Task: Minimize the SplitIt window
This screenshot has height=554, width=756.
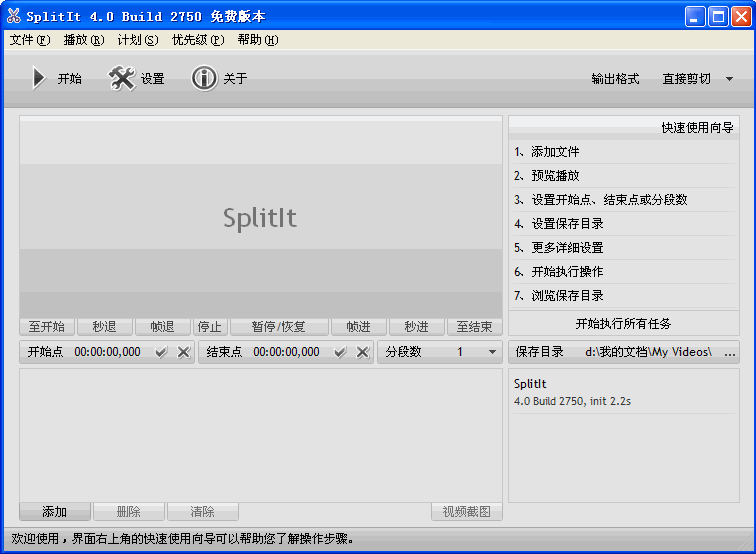Action: [x=694, y=17]
